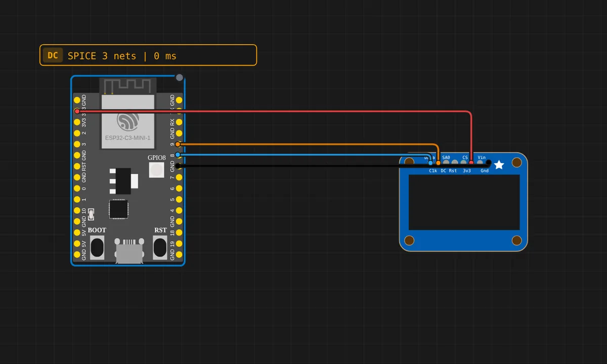Click the square black QFN chip on the board
This screenshot has width=607, height=364.
point(118,209)
